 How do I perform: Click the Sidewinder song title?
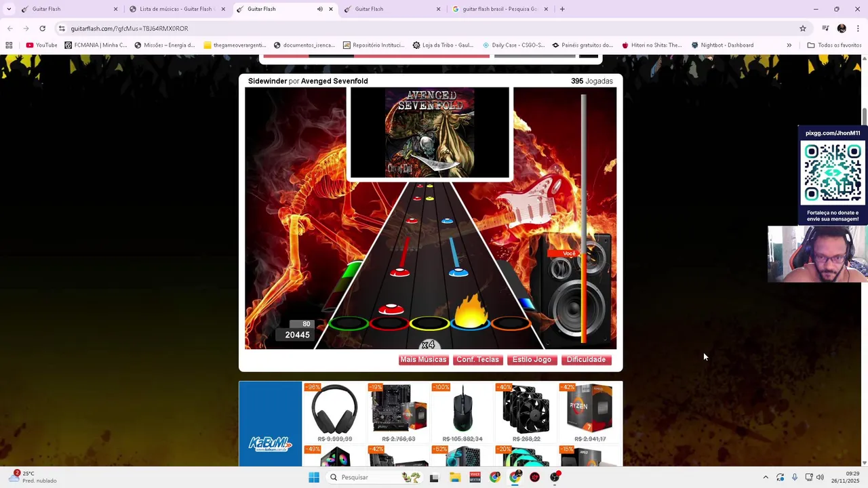coord(267,81)
